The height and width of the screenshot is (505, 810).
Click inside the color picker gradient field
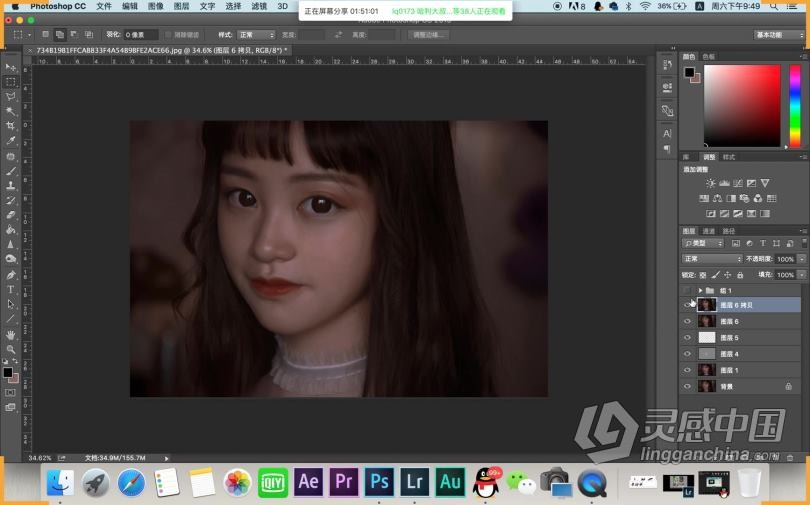[742, 106]
